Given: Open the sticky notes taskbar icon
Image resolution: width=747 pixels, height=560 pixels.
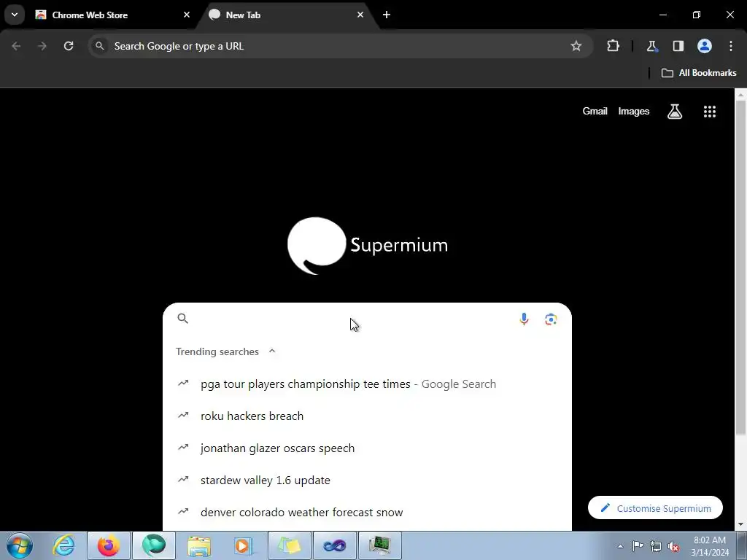Looking at the screenshot, I should tap(290, 545).
